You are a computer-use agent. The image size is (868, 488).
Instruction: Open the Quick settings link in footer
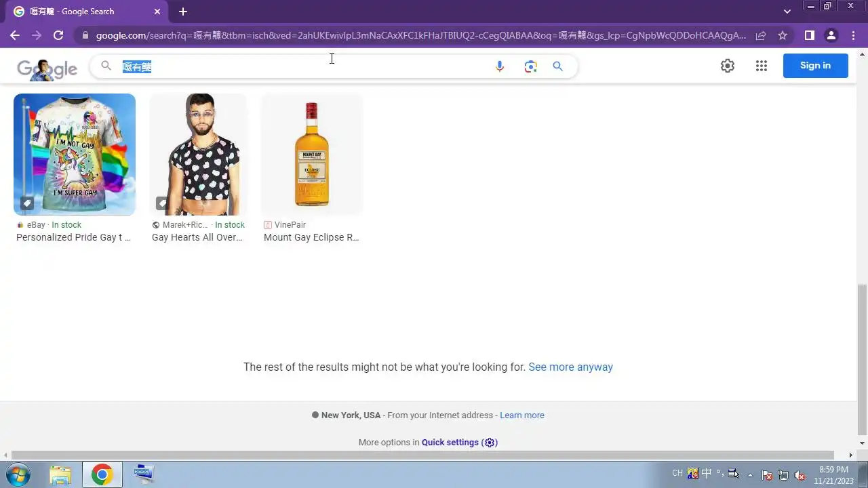pyautogui.click(x=460, y=443)
